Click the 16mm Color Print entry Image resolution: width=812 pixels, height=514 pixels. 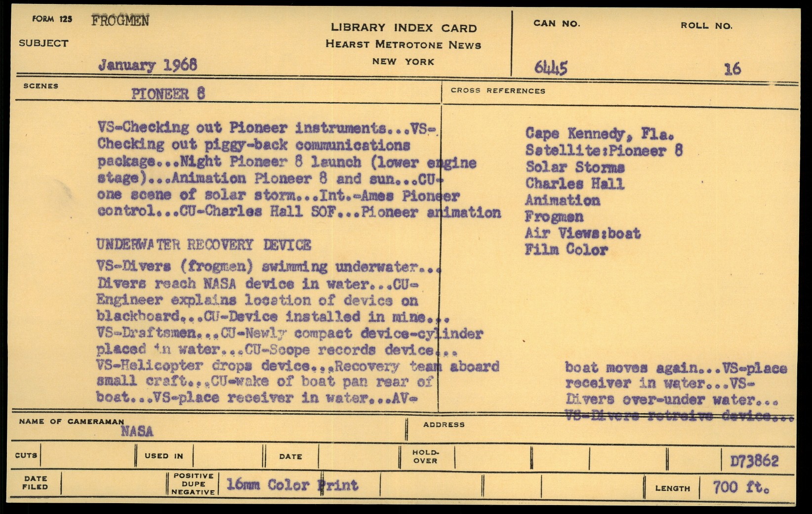point(292,485)
